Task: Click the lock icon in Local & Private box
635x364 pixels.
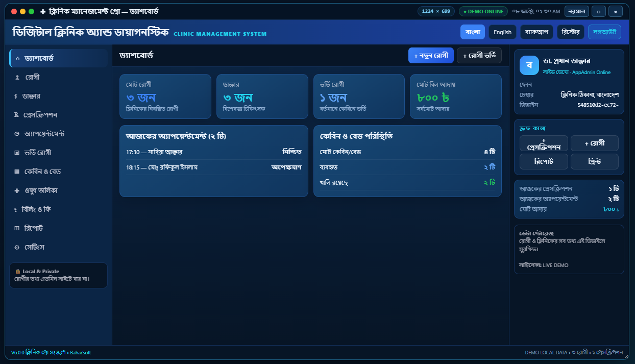Action: [x=18, y=271]
